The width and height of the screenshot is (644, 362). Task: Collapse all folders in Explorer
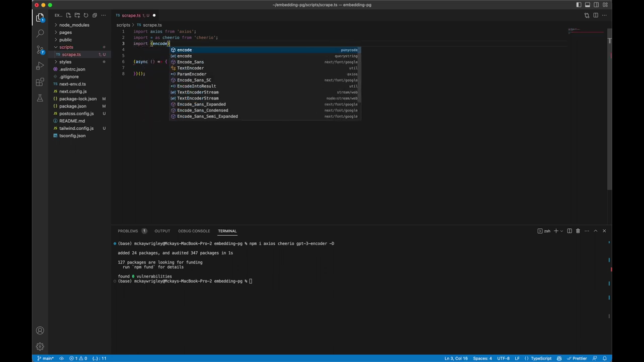(x=94, y=15)
